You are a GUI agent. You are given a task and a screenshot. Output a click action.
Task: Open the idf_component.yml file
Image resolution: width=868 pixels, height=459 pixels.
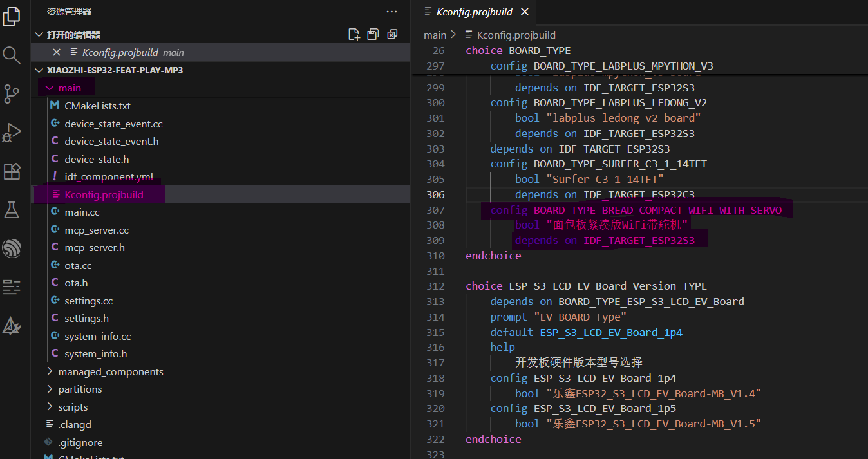click(x=108, y=176)
